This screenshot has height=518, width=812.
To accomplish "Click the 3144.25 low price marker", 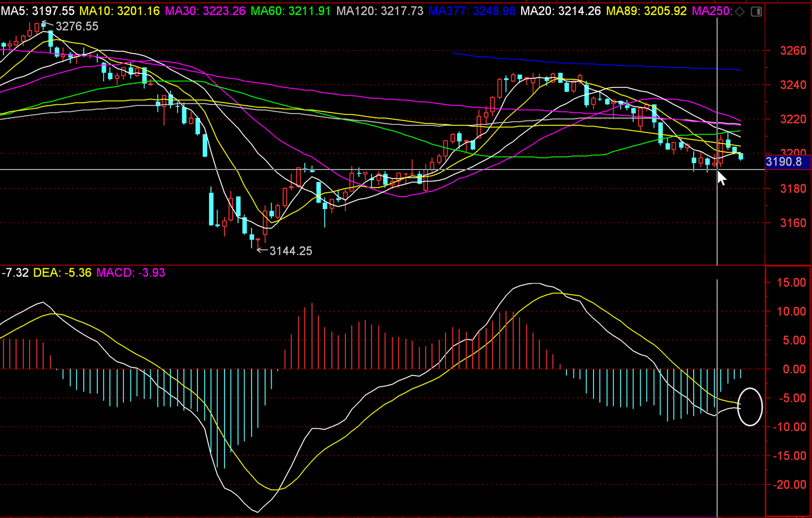I will coord(291,251).
